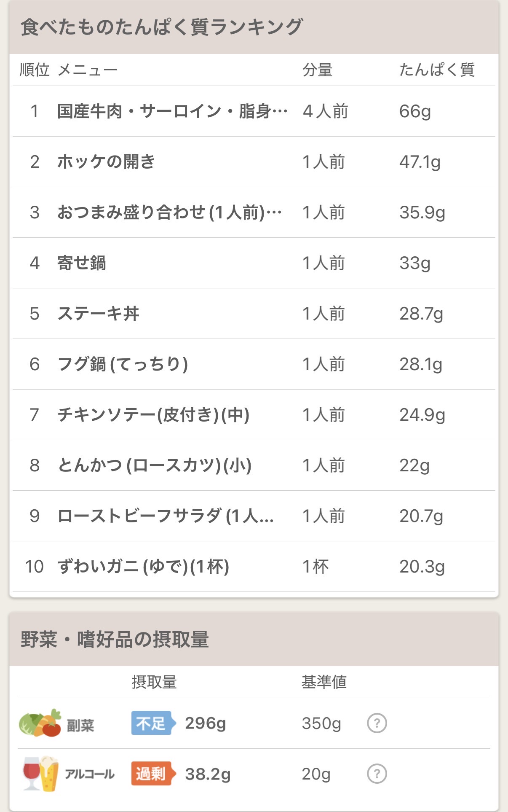Select the ホッケの開き menu row

pos(106,162)
